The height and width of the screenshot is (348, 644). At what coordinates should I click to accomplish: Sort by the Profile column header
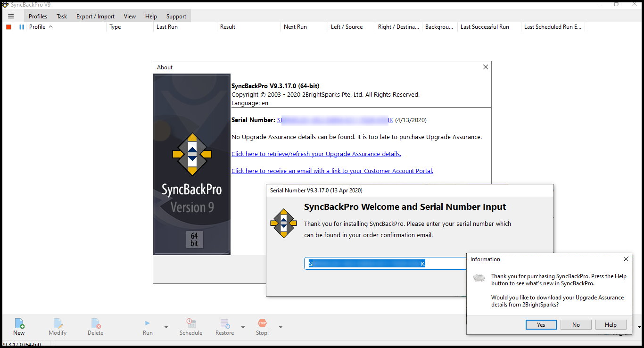(x=67, y=27)
